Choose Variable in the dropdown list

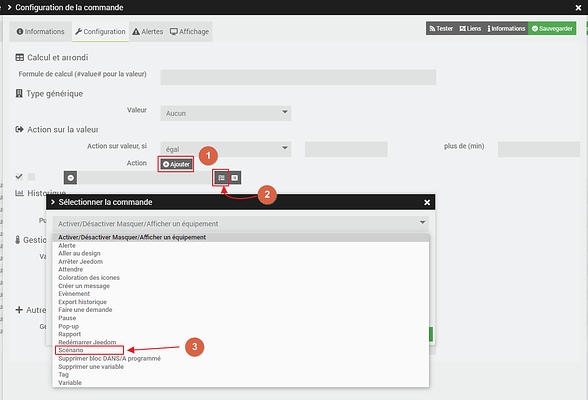click(x=70, y=383)
